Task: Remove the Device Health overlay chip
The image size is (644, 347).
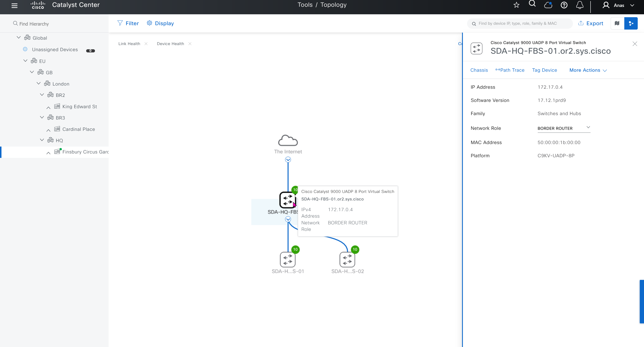Action: [190, 44]
